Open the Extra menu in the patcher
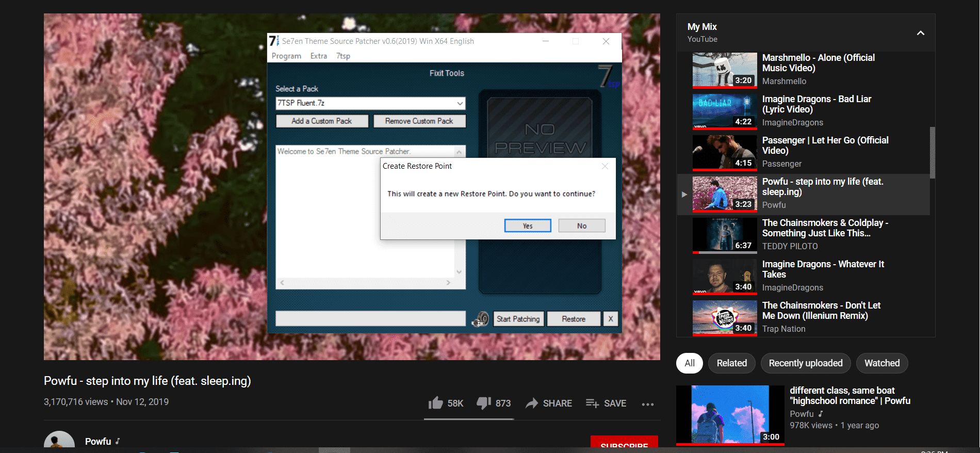The image size is (980, 453). [319, 56]
